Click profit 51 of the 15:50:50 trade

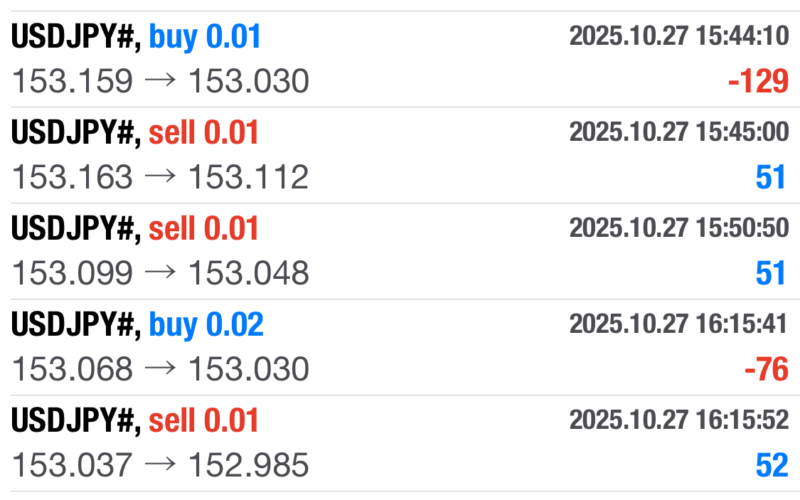pyautogui.click(x=770, y=274)
